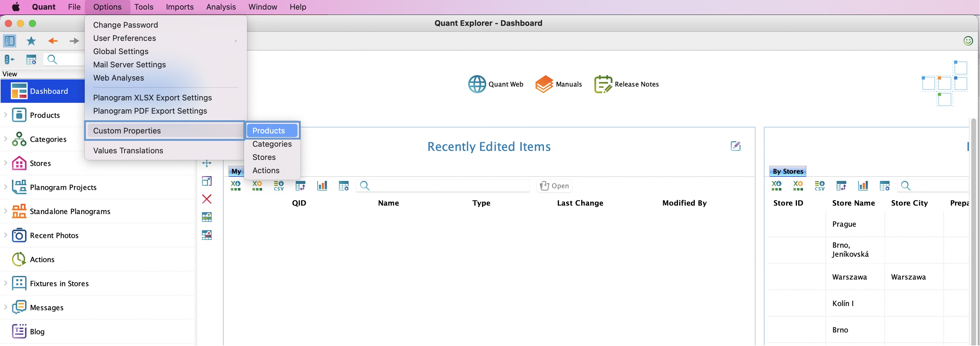Click search field in Recently Edited Items
The width and height of the screenshot is (980, 346).
pyautogui.click(x=443, y=186)
